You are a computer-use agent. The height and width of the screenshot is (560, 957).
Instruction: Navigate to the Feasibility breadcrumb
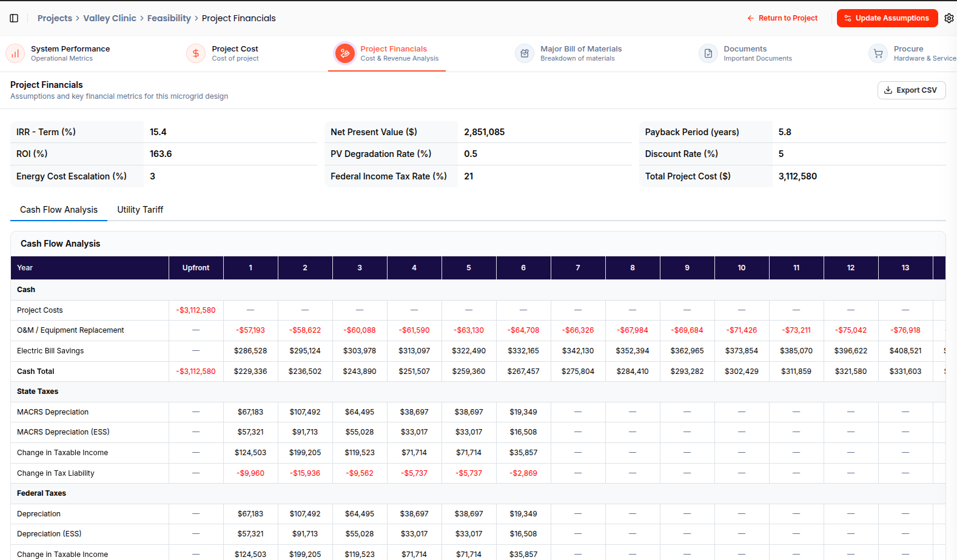(x=169, y=18)
